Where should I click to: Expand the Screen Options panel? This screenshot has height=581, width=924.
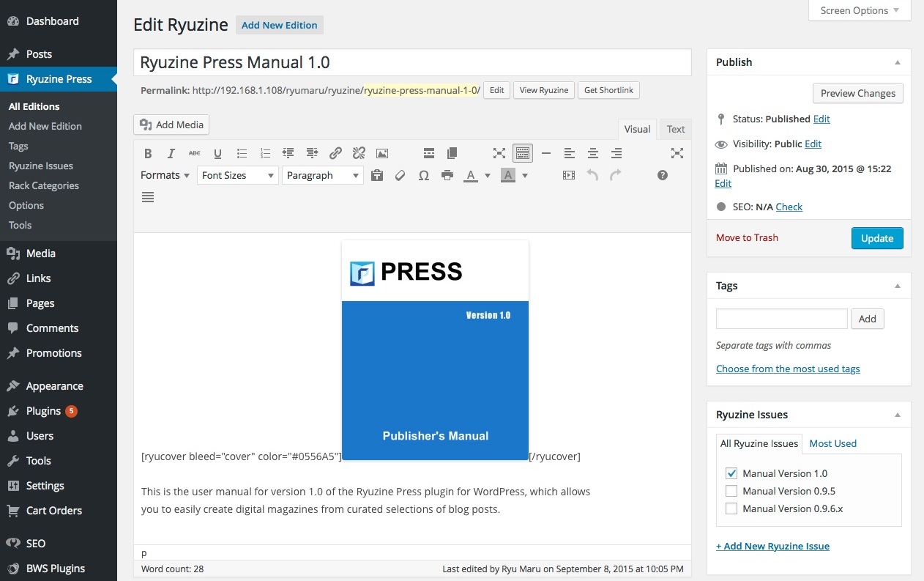[859, 10]
